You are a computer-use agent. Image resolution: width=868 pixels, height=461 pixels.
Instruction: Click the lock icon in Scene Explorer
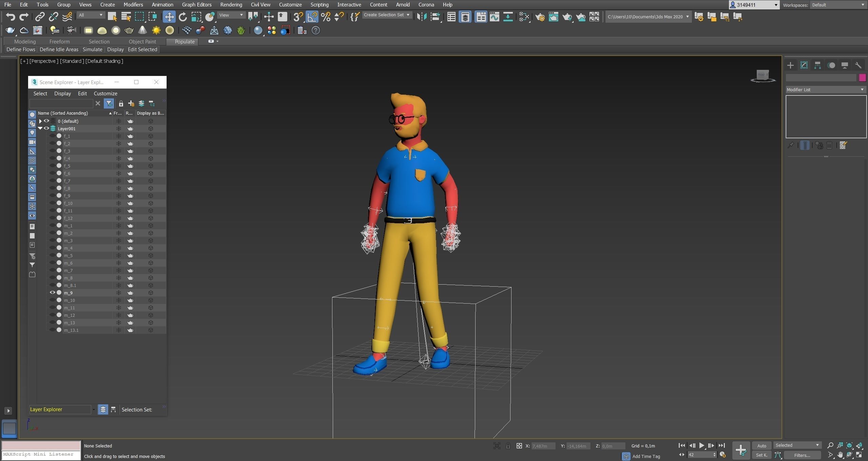click(121, 103)
